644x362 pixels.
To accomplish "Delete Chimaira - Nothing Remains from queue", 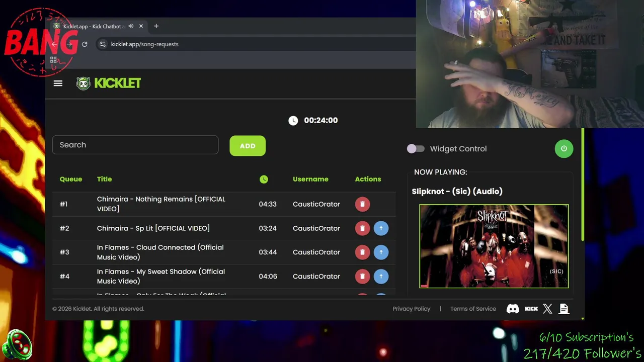I will pos(362,204).
